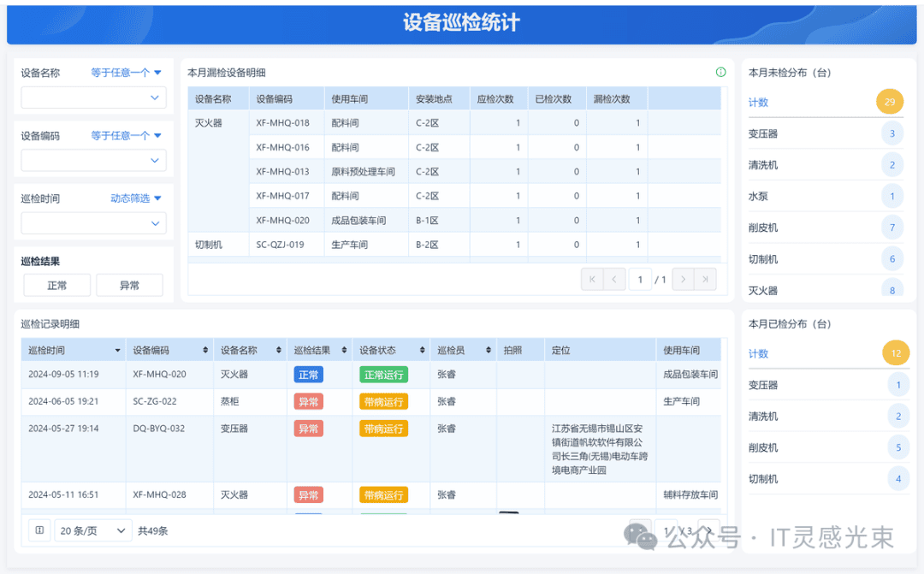This screenshot has width=924, height=574.
Task: Click green 正常运行 status tag
Action: (383, 374)
